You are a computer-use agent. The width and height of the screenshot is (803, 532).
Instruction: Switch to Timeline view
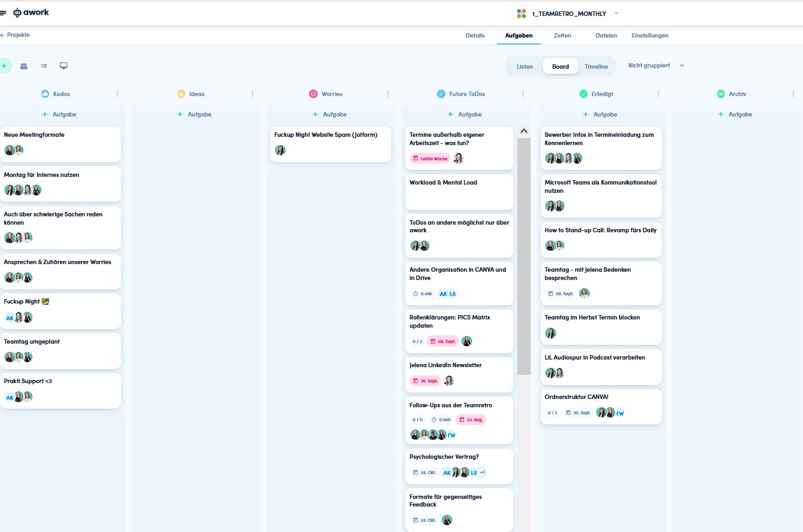click(596, 66)
